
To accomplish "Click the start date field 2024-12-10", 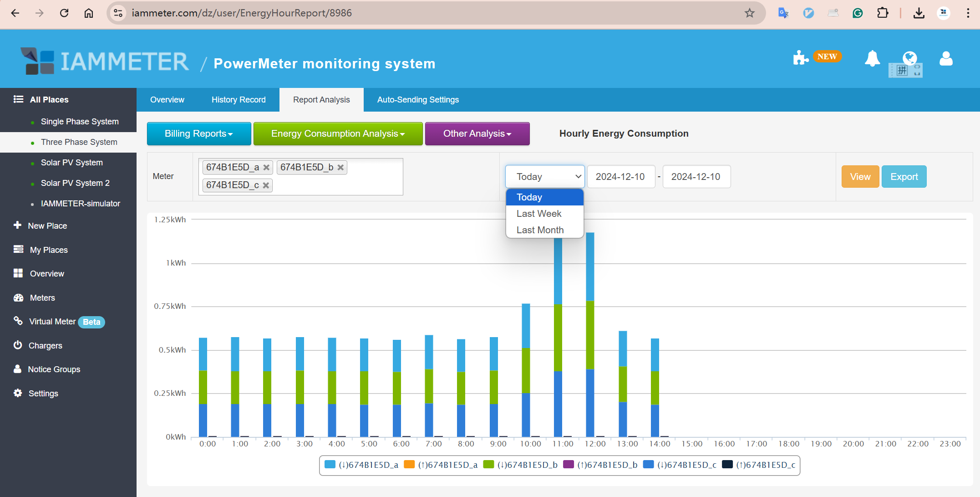I will pos(621,177).
